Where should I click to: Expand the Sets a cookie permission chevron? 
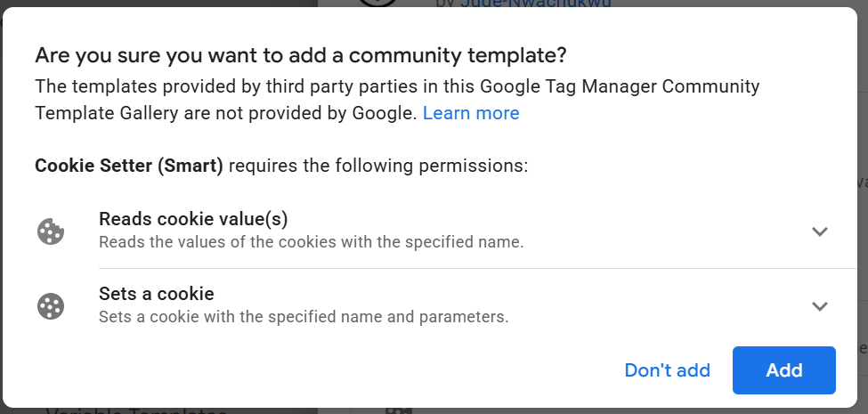click(820, 306)
